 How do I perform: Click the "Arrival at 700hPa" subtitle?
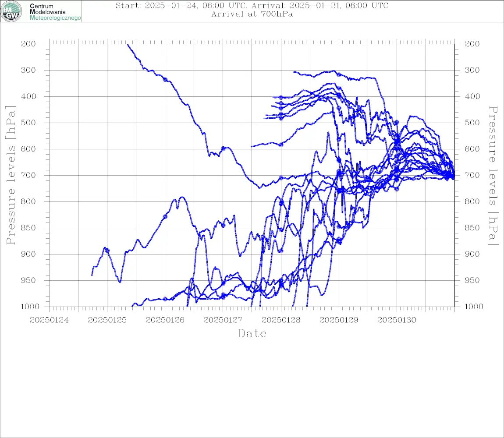(x=252, y=14)
